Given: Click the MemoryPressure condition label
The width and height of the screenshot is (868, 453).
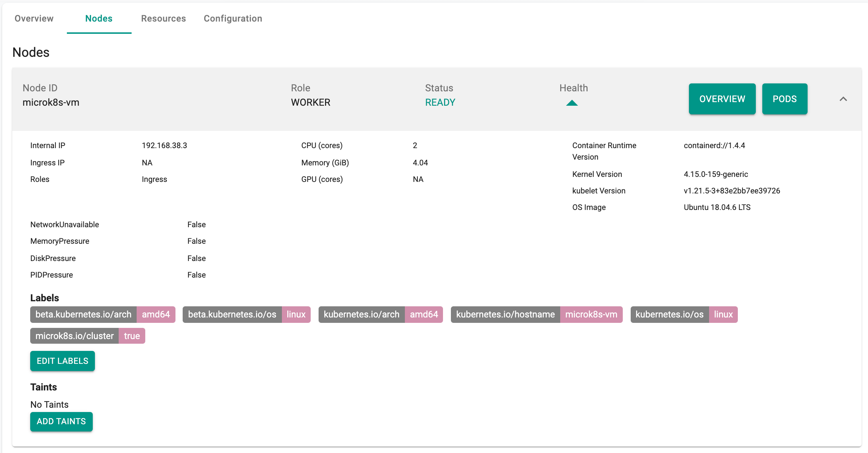Looking at the screenshot, I should 60,241.
